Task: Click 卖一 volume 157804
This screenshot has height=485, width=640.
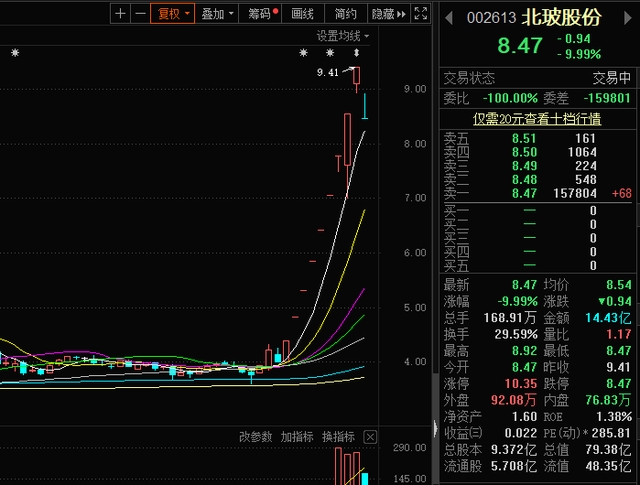Action: pyautogui.click(x=575, y=193)
